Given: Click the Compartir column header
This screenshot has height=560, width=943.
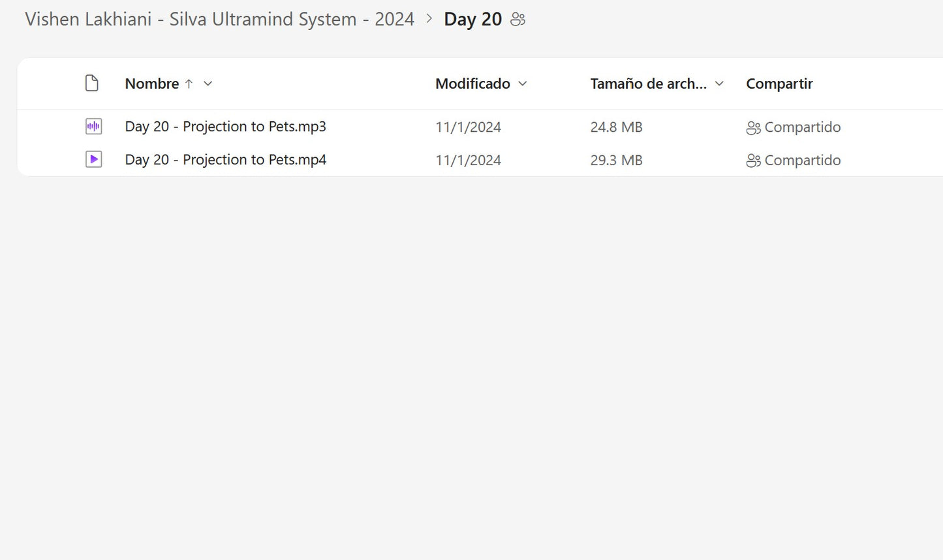Looking at the screenshot, I should click(x=779, y=84).
